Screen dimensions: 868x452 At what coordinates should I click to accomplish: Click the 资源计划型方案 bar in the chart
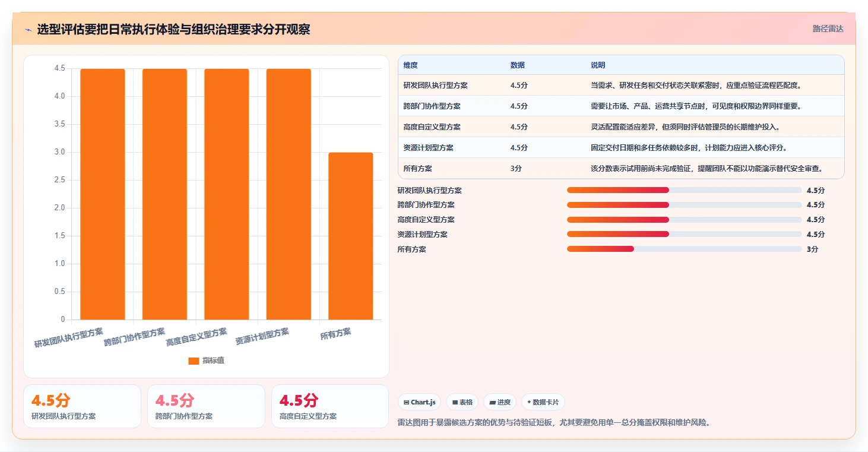pos(289,194)
